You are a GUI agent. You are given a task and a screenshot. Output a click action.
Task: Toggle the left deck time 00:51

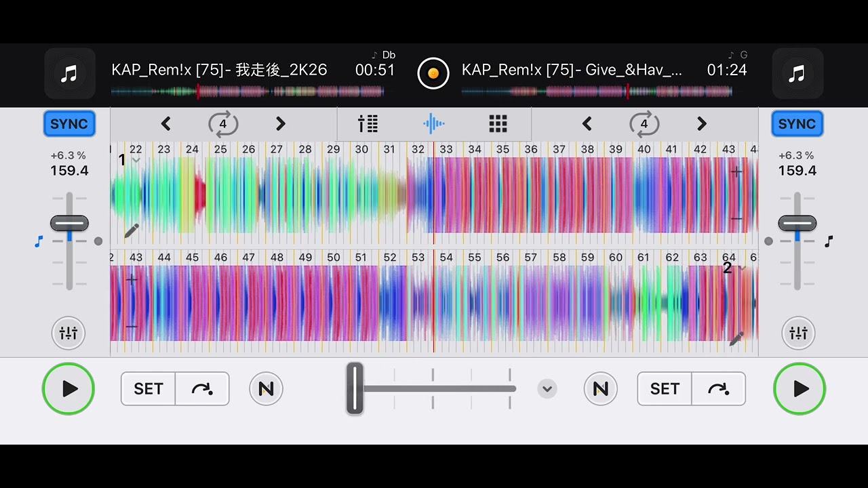[375, 70]
